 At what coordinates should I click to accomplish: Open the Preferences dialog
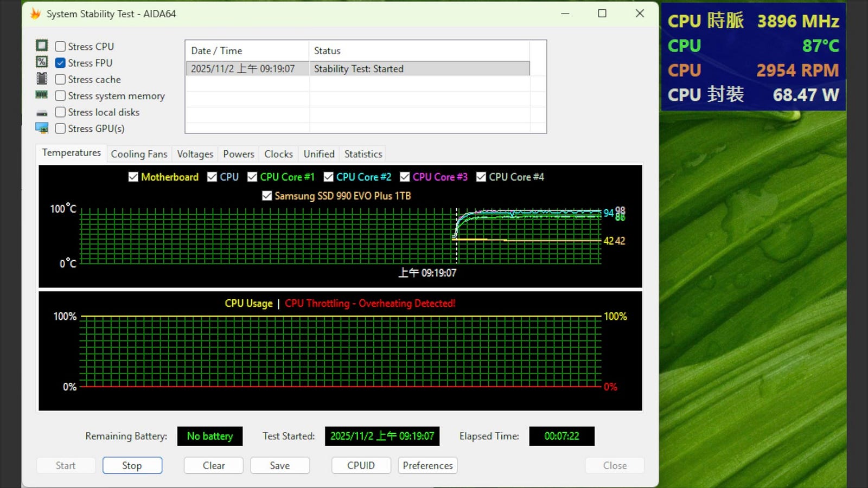(x=427, y=465)
